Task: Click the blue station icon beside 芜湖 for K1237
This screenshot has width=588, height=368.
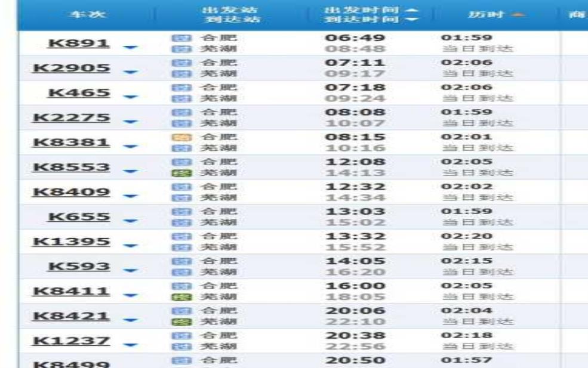Action: click(x=177, y=347)
